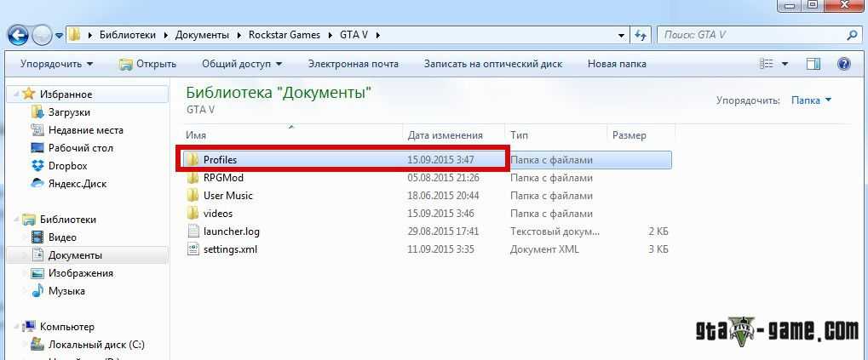Go to Rockstar Games breadcrumb
This screenshot has height=360, width=868.
point(285,35)
